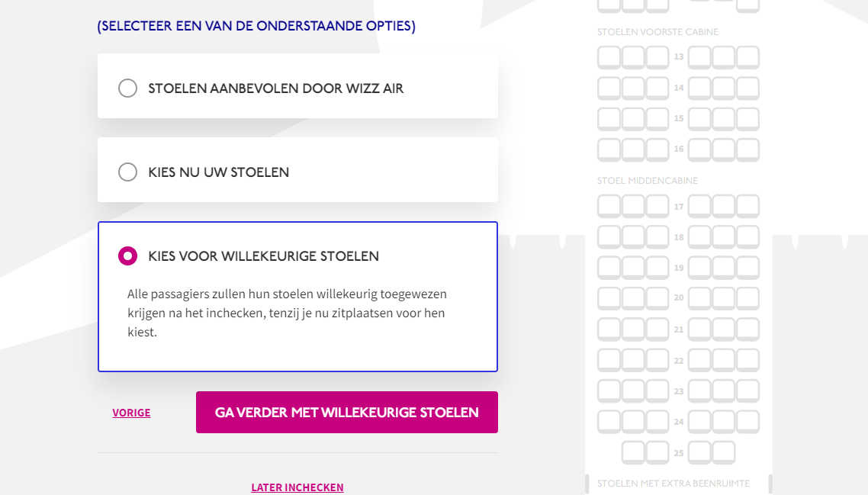868x495 pixels.
Task: Select Stoelen aanbevolen door Wizz Air radio
Action: [x=127, y=88]
